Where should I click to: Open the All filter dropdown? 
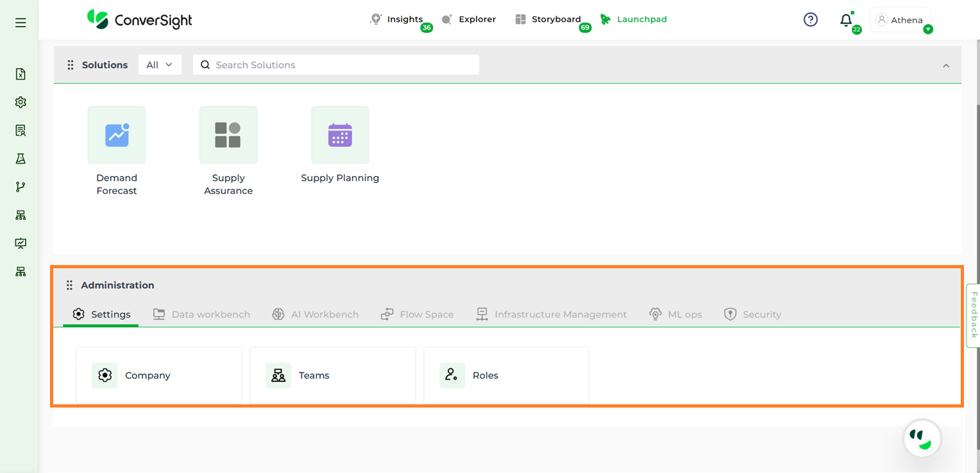(160, 65)
